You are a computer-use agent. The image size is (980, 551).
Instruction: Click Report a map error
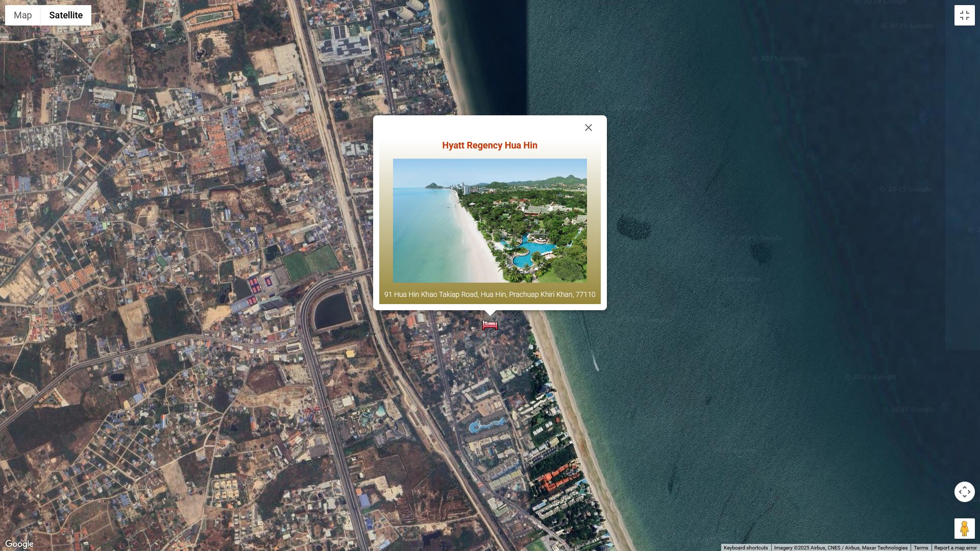coord(955,547)
